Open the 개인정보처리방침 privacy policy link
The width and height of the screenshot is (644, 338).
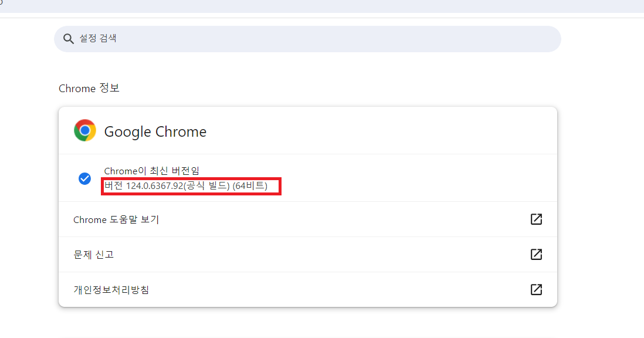click(307, 289)
